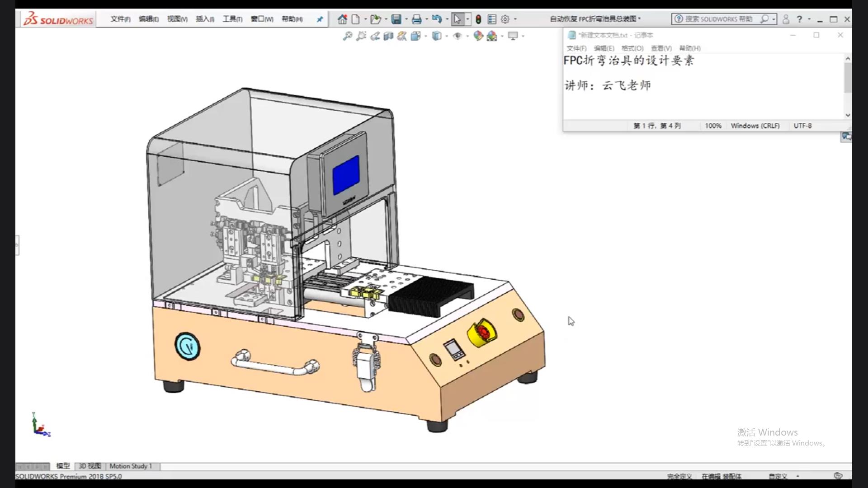Viewport: 868px width, 488px height.
Task: Open Notepad 格式(O) menu
Action: [x=632, y=48]
